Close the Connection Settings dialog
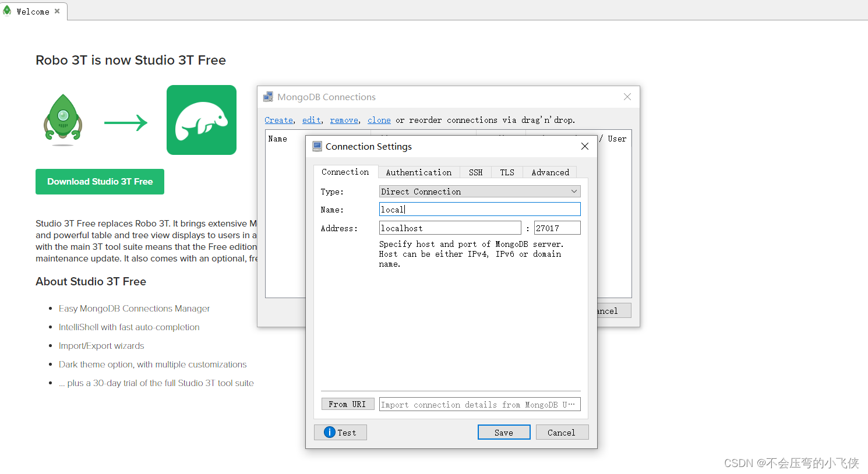 tap(585, 146)
